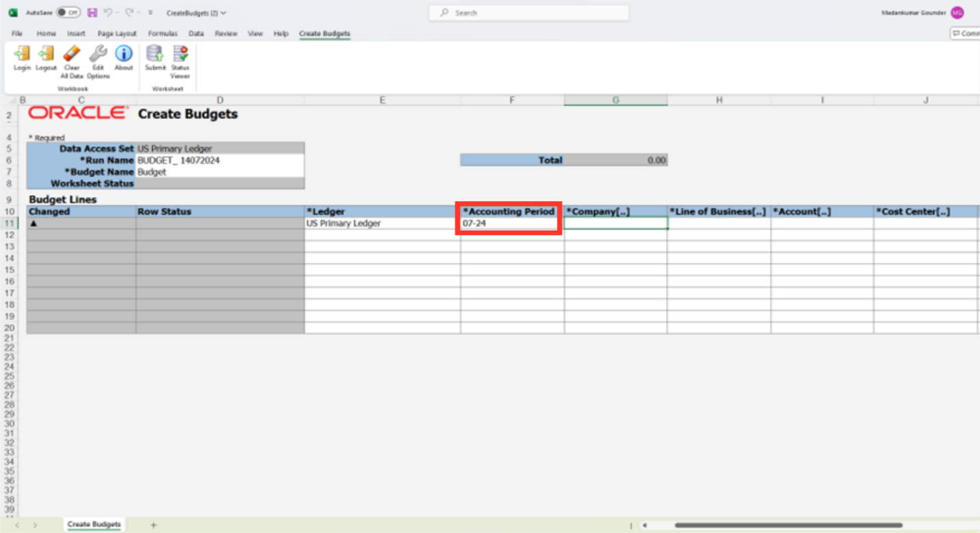Click the Logout icon in the ribbon
980x533 pixels.
46,54
